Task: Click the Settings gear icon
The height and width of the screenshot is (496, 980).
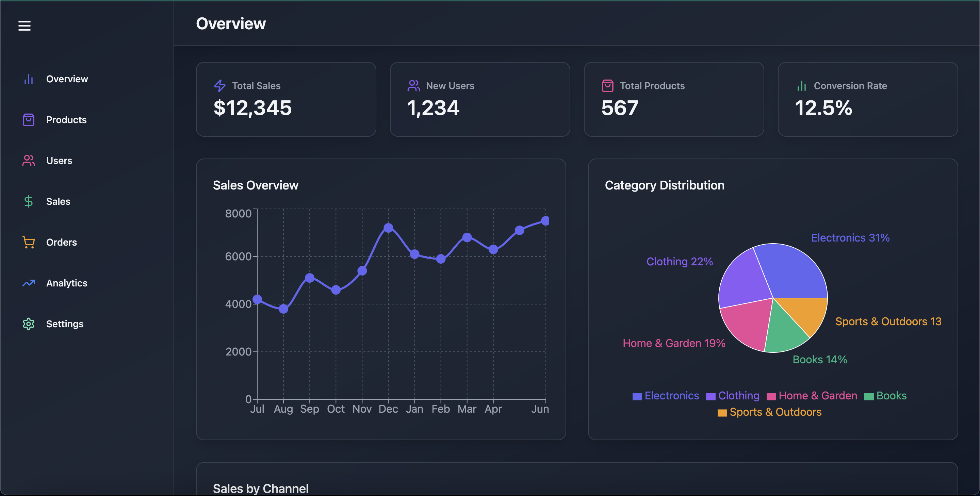Action: click(29, 324)
